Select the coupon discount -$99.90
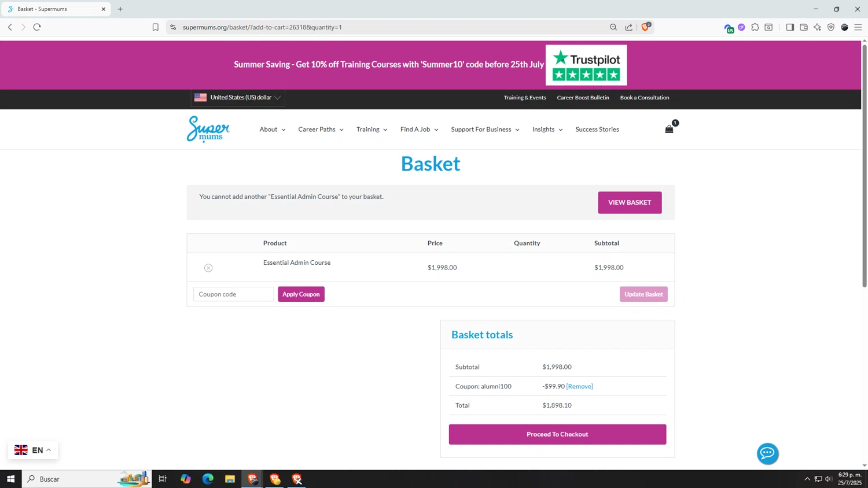Image resolution: width=868 pixels, height=488 pixels. [553, 386]
